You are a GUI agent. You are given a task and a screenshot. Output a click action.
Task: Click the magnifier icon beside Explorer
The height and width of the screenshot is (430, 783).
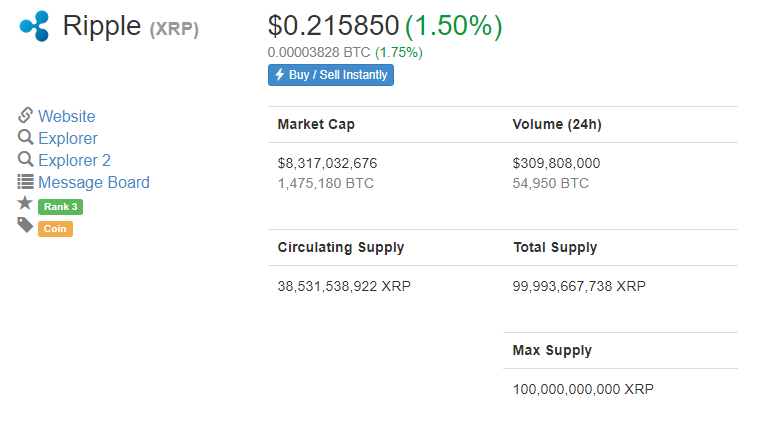tap(26, 138)
